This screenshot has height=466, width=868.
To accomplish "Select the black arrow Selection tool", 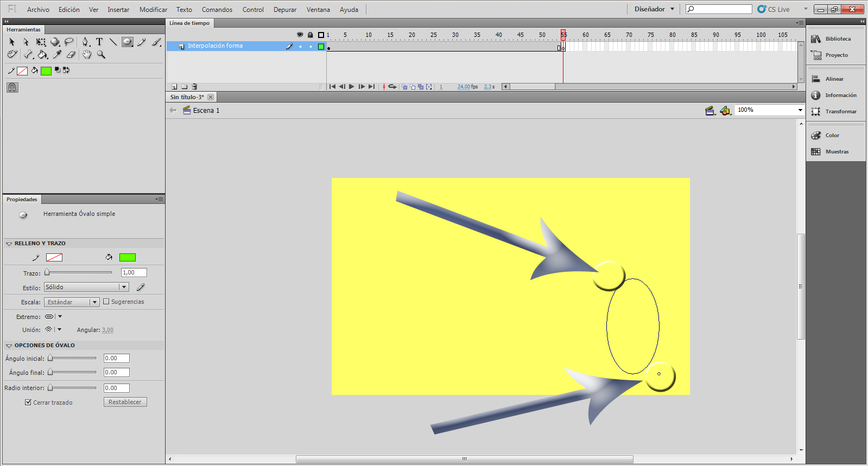I will (x=12, y=42).
